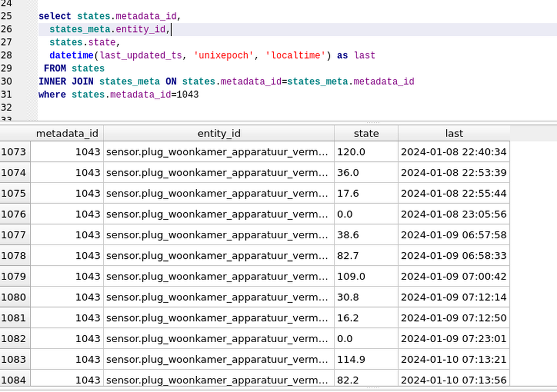Place cursor on 'FROM states' line
Screen dimensions: 557x392
tap(74, 69)
